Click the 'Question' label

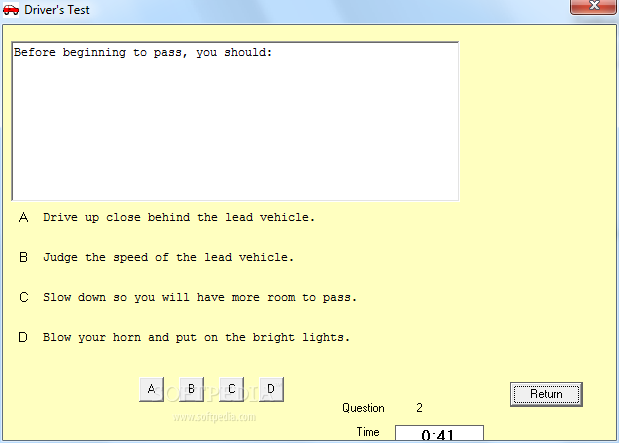coord(363,408)
